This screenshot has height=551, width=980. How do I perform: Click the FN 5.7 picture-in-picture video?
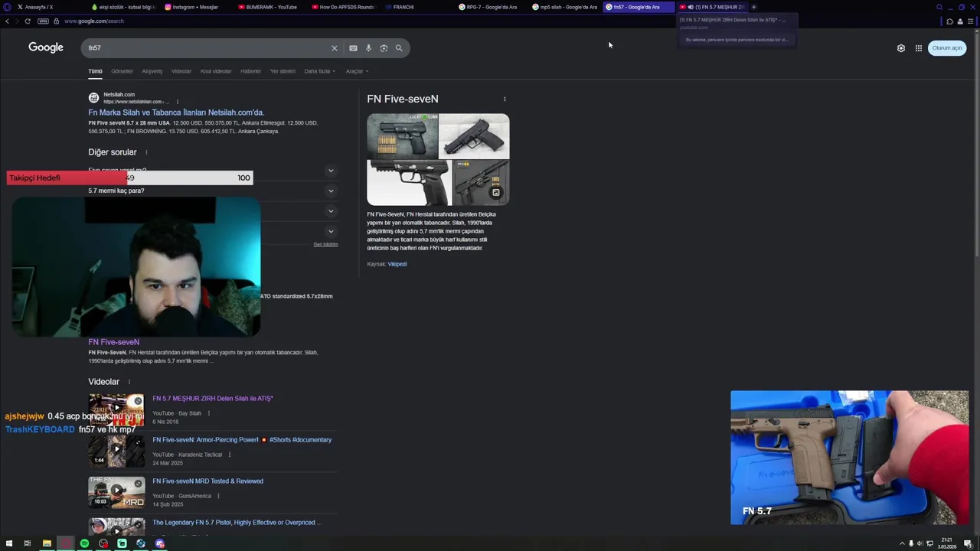pyautogui.click(x=849, y=458)
